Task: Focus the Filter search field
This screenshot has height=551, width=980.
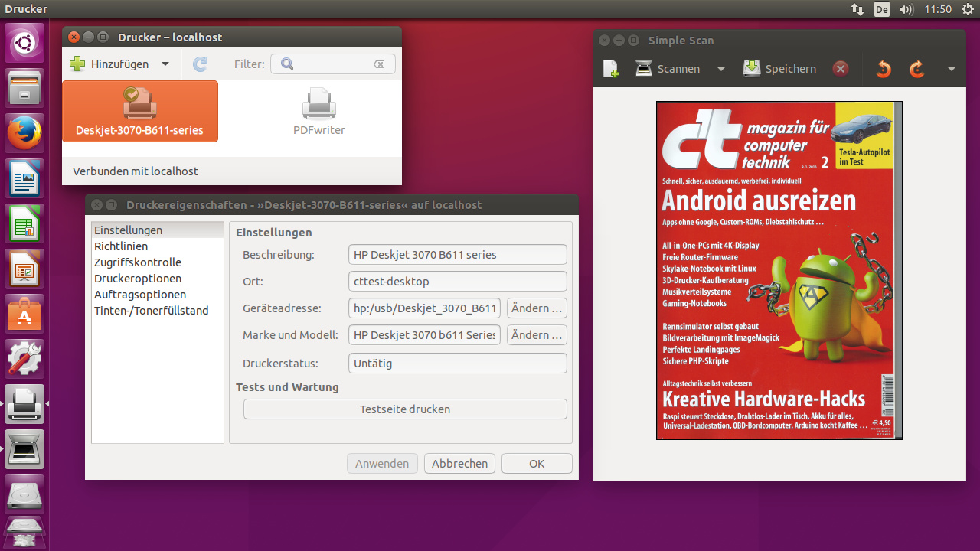Action: click(x=333, y=64)
